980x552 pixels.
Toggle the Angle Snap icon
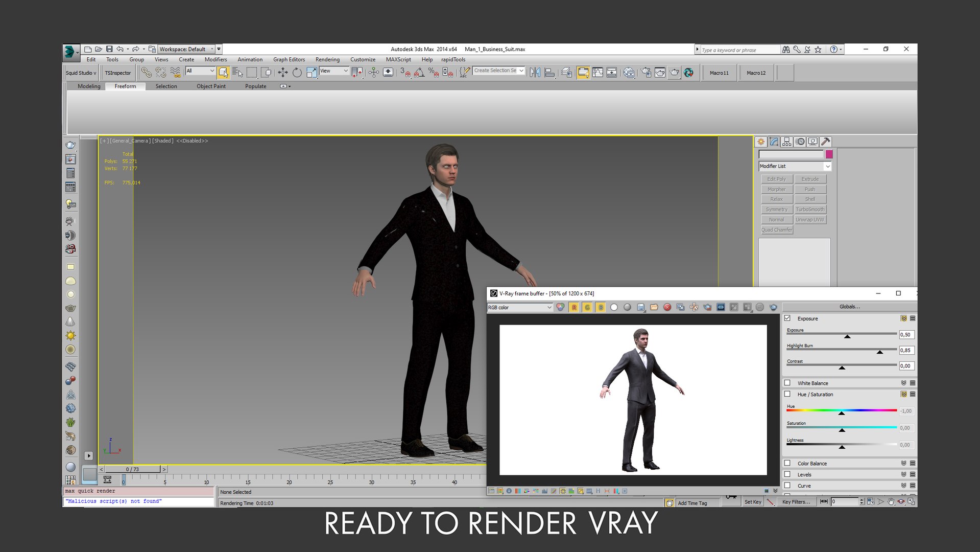[x=419, y=73]
